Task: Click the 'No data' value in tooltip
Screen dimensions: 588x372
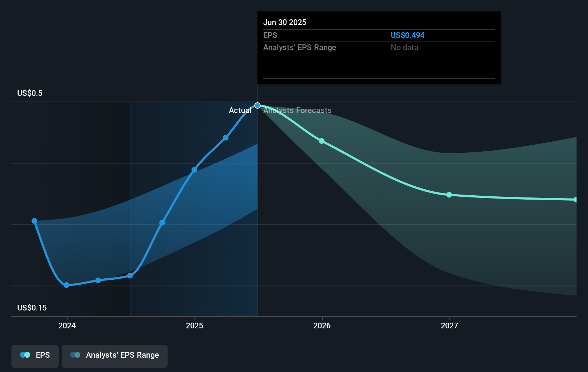Action: 405,47
